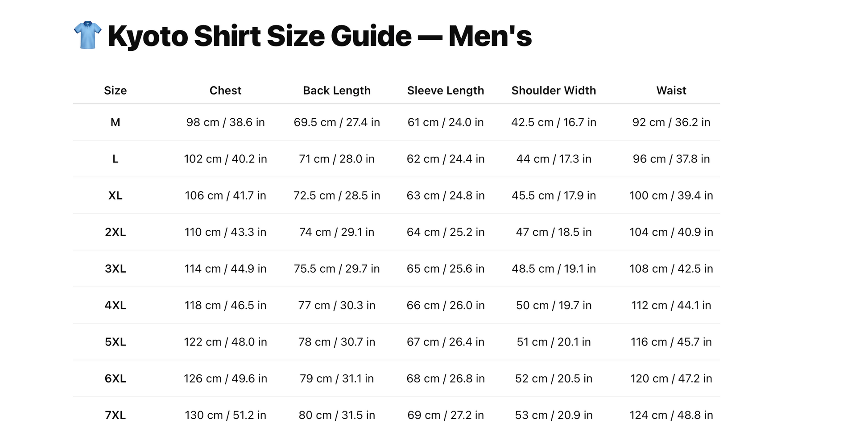The width and height of the screenshot is (868, 445).
Task: Select waist value 92 cm / 36.2 in
Action: [671, 122]
